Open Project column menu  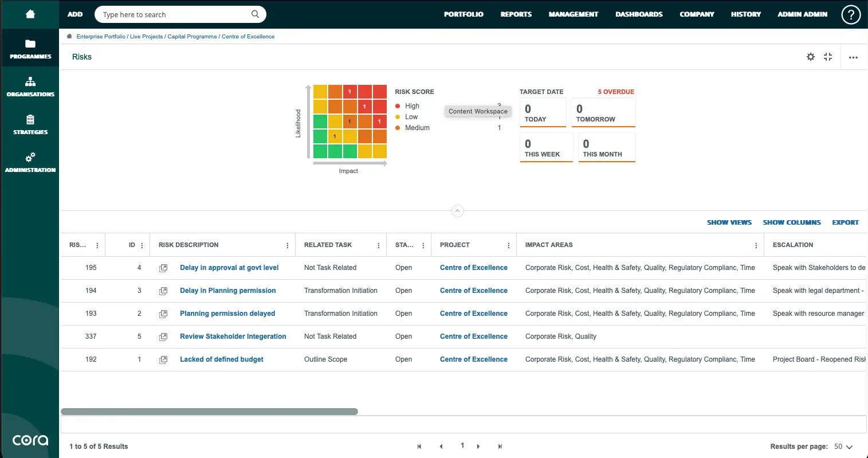tap(509, 245)
